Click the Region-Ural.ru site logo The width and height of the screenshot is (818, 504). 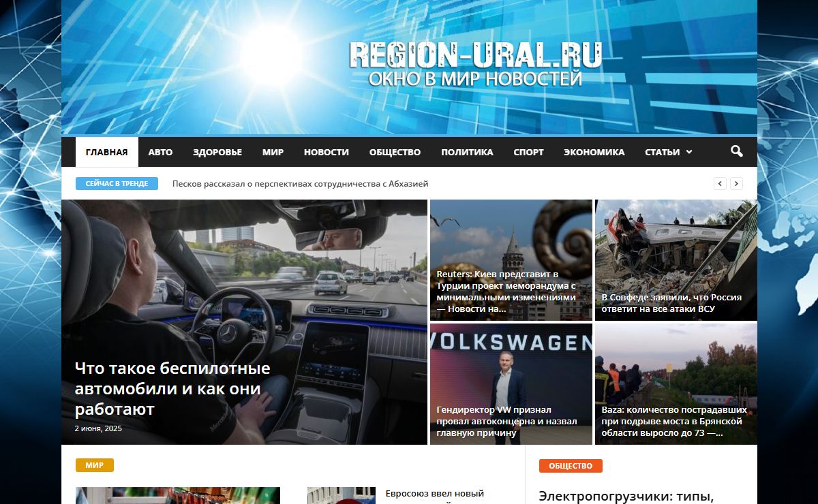tap(476, 64)
